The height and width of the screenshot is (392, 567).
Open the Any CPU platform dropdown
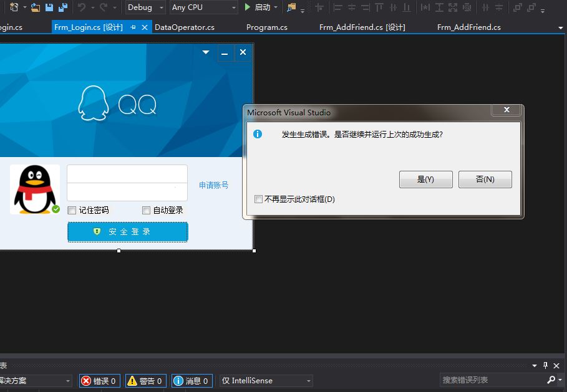[203, 7]
